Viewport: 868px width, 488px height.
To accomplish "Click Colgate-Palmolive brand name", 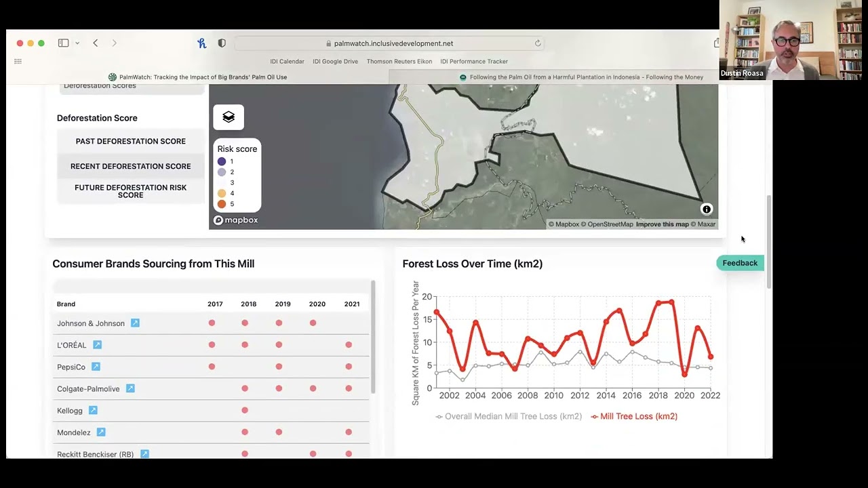I will pyautogui.click(x=88, y=389).
